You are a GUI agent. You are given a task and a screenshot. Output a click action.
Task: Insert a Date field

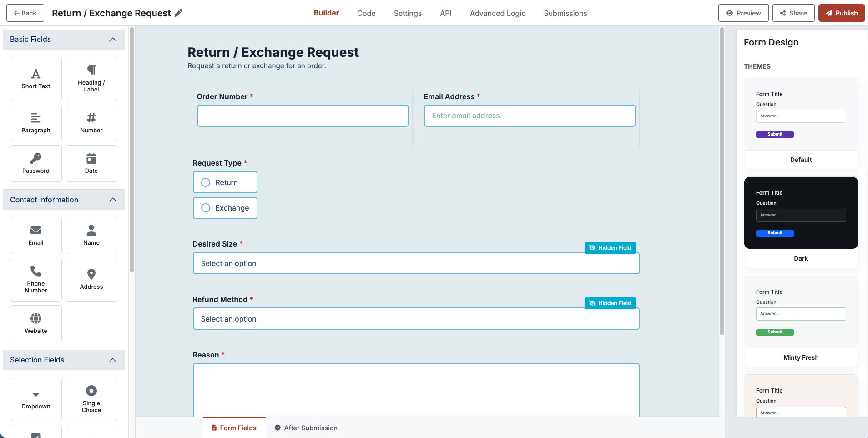pyautogui.click(x=91, y=163)
